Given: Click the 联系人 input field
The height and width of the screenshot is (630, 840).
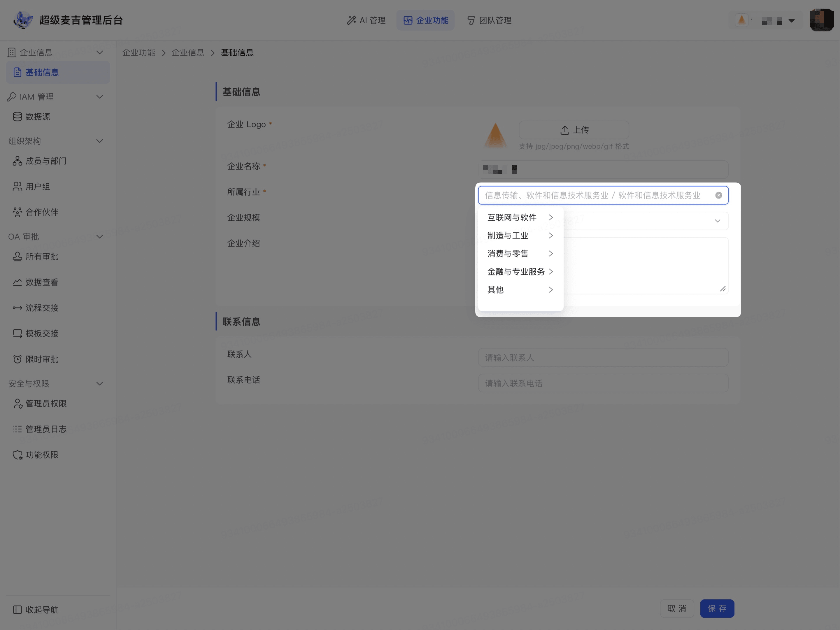Looking at the screenshot, I should [x=603, y=357].
